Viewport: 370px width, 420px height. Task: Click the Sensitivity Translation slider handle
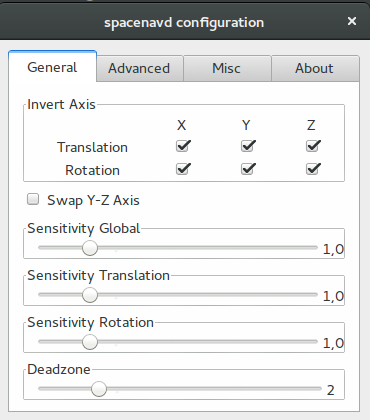(90, 295)
